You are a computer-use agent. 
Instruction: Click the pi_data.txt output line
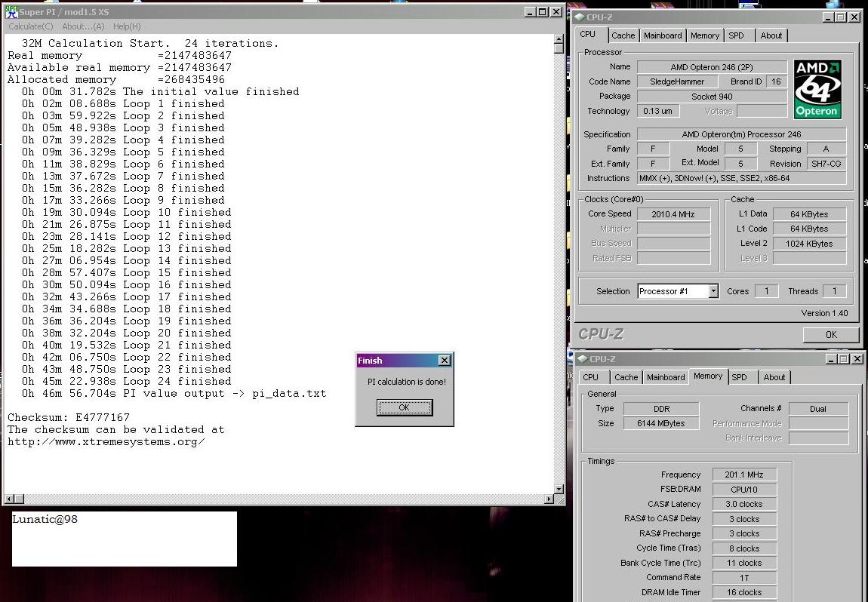tap(174, 393)
